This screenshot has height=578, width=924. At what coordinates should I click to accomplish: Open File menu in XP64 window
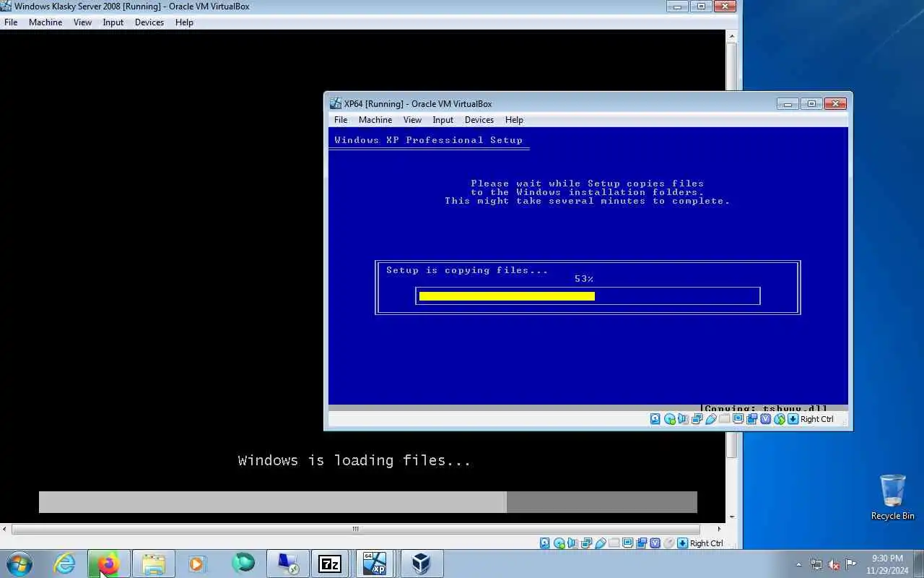click(x=341, y=120)
